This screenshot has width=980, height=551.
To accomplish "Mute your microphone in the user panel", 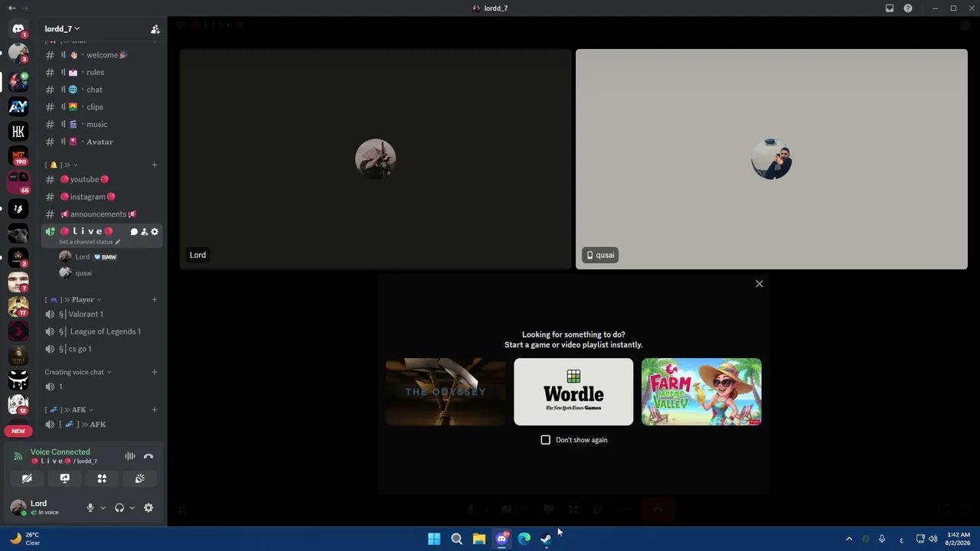I will coord(90,507).
